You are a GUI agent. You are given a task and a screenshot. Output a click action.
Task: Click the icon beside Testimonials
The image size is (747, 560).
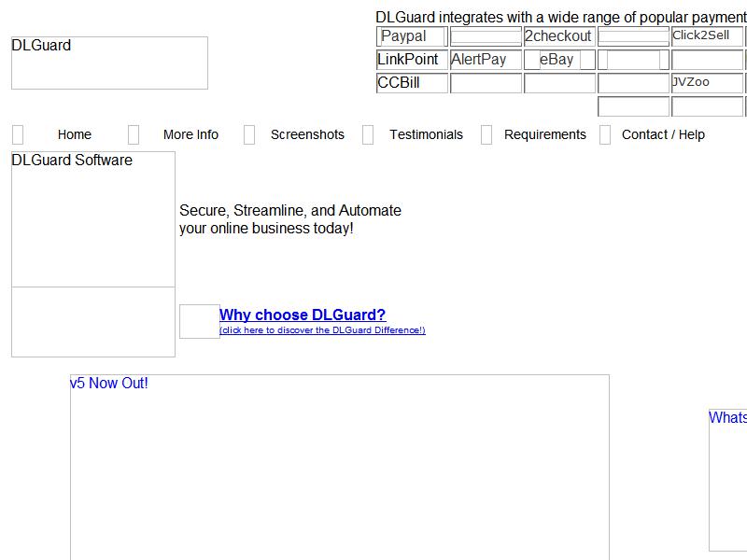[368, 134]
